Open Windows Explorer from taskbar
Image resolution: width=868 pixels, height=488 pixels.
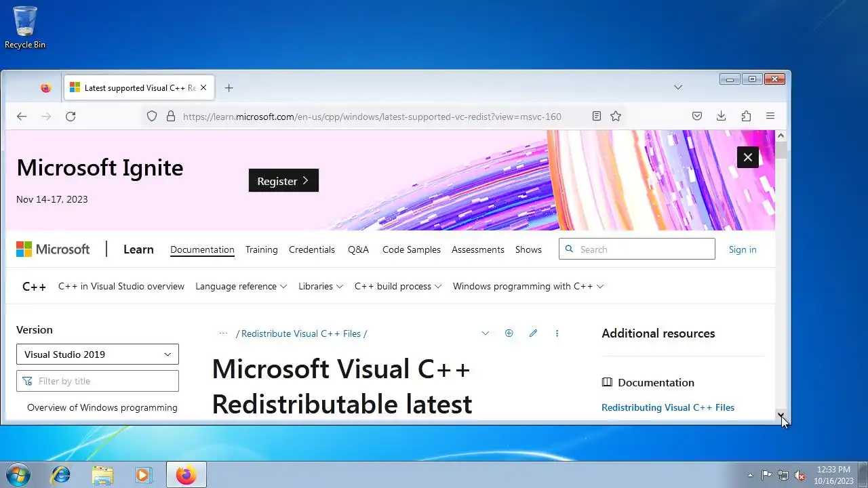(102, 474)
